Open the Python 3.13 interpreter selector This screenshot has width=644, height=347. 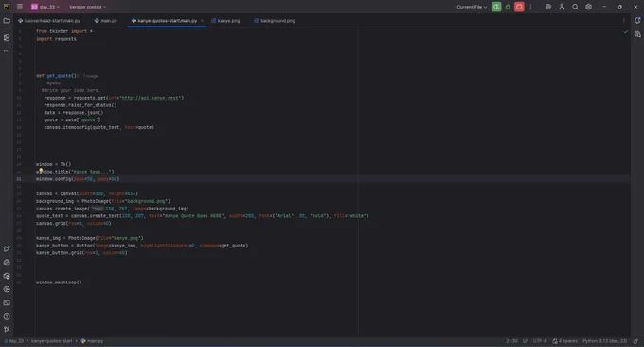click(x=604, y=341)
